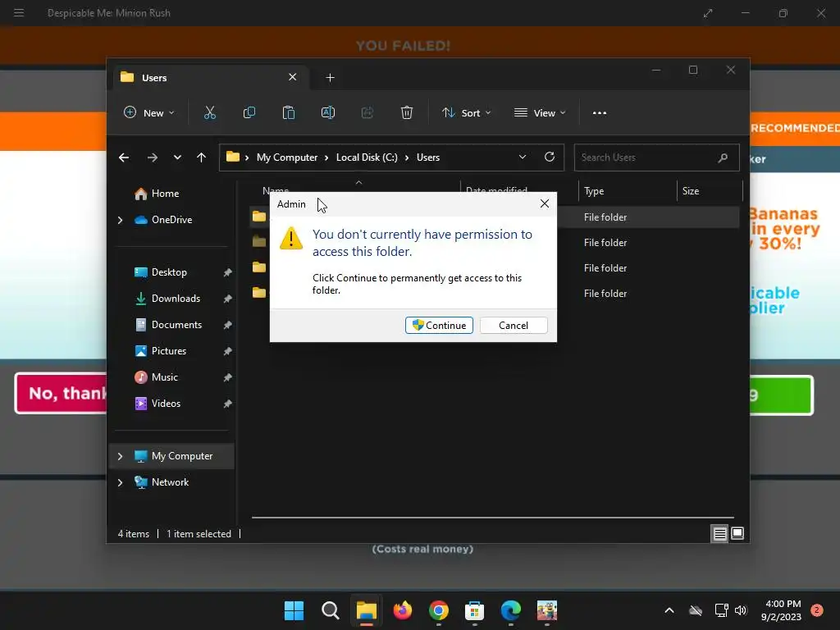Click File Explorer on the taskbar
840x630 pixels.
coord(367,610)
